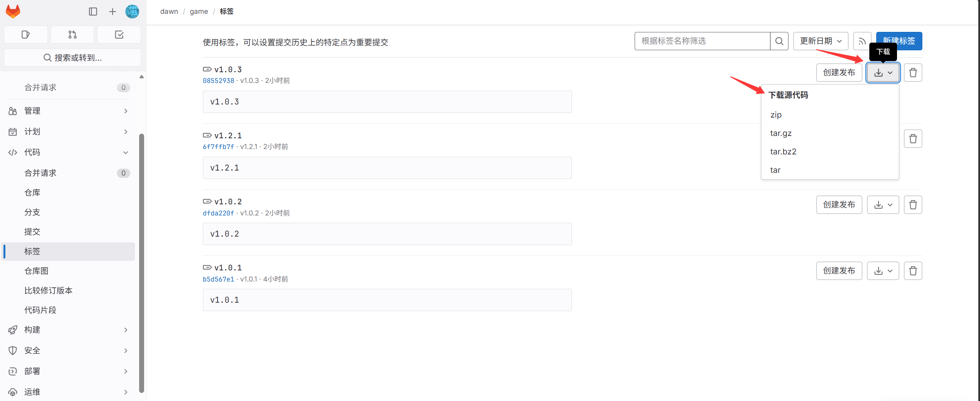The height and width of the screenshot is (401, 980).
Task: Expand the 安全 sidebar section
Action: pyautogui.click(x=68, y=351)
